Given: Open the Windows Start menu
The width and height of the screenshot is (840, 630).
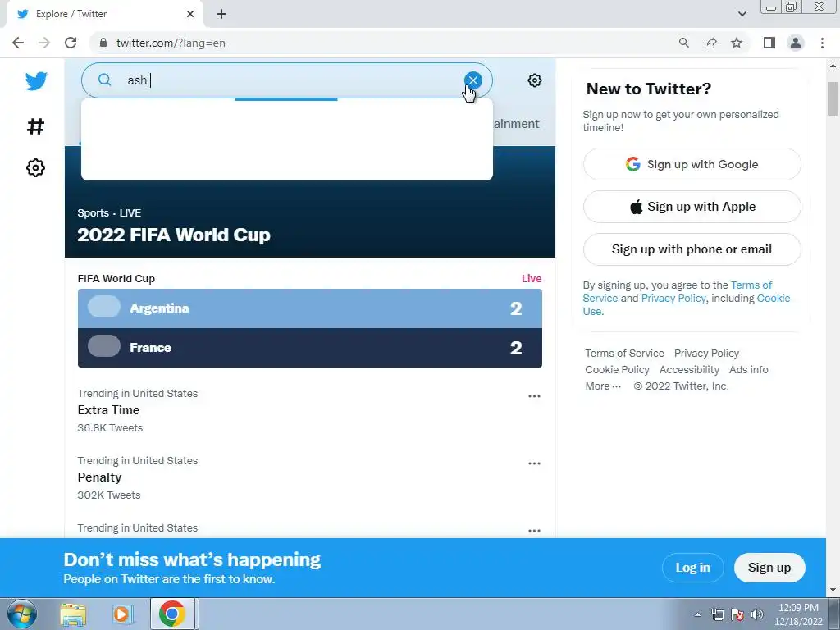Looking at the screenshot, I should (21, 614).
